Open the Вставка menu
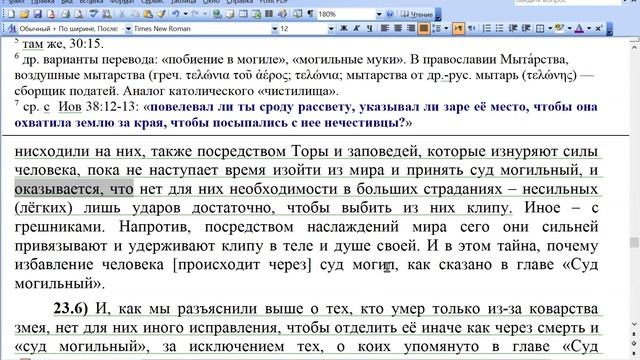640x360 pixels. click(91, 2)
